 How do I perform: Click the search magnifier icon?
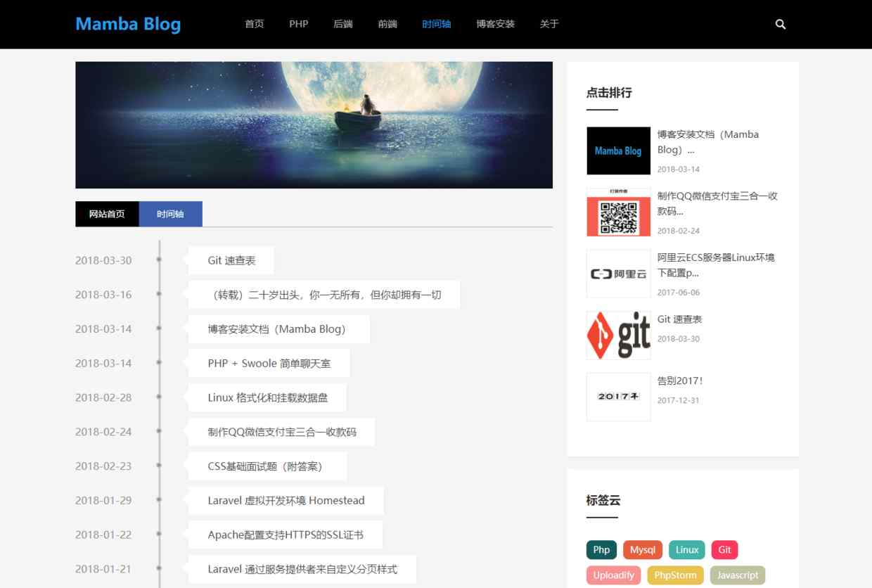pyautogui.click(x=780, y=24)
